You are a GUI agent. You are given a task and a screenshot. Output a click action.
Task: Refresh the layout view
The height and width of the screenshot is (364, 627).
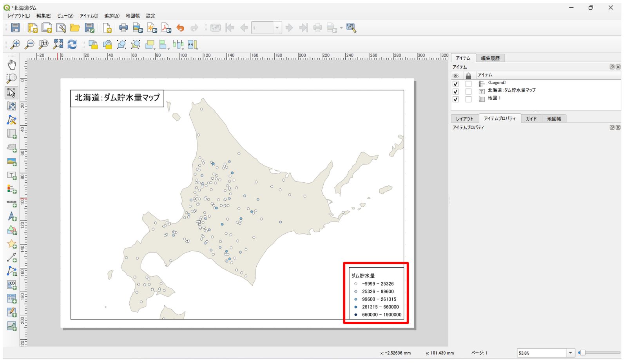72,44
